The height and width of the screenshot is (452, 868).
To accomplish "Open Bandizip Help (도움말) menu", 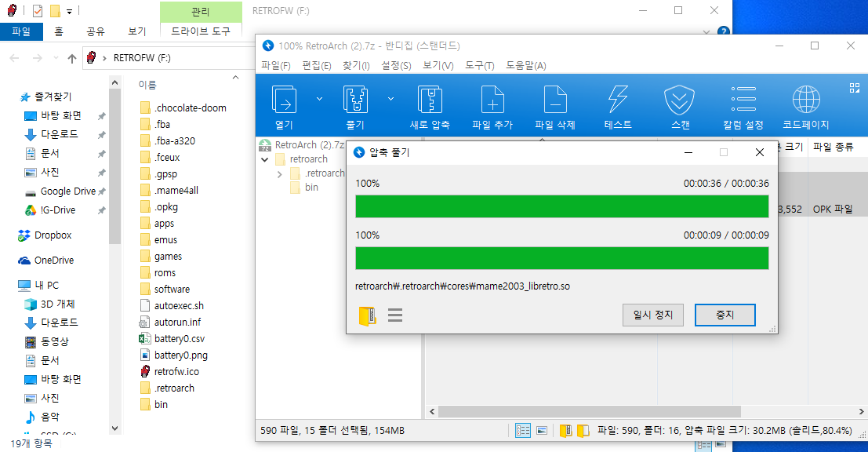I will [x=526, y=65].
